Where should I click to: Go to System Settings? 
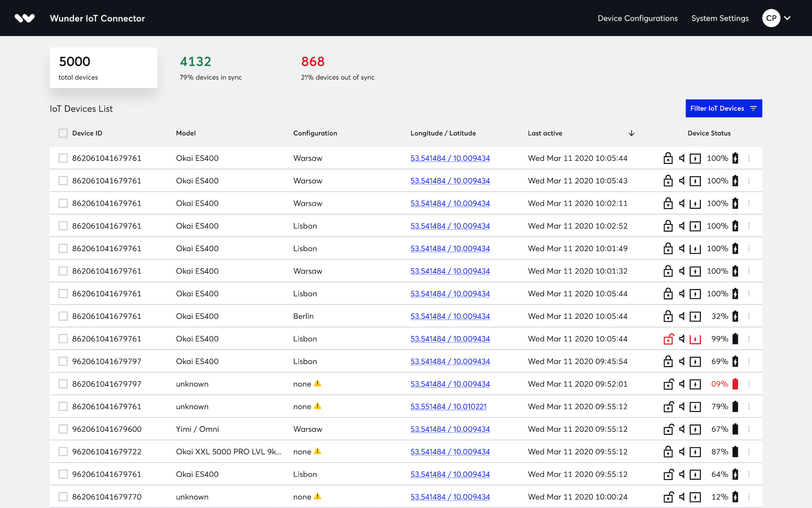click(720, 18)
